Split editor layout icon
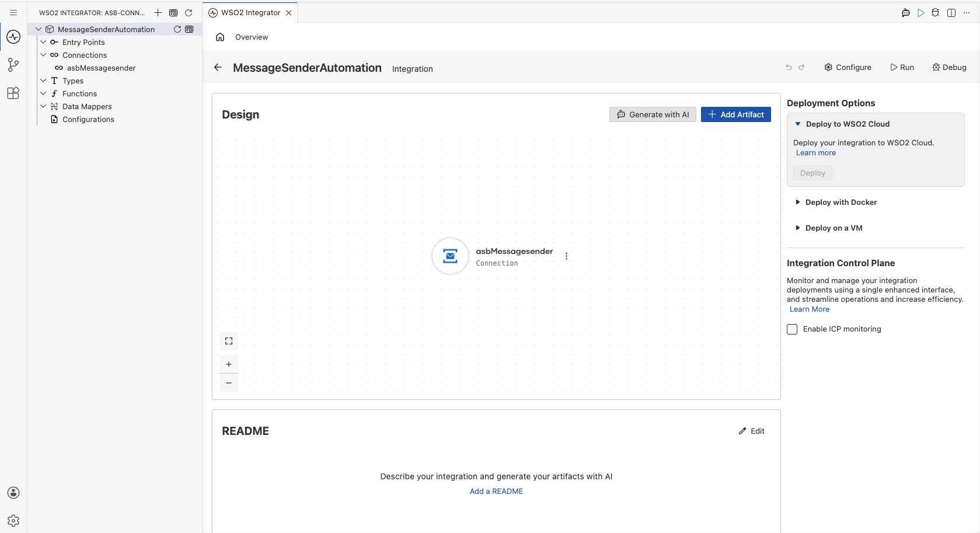Screen dimensions: 980x533 click(951, 12)
